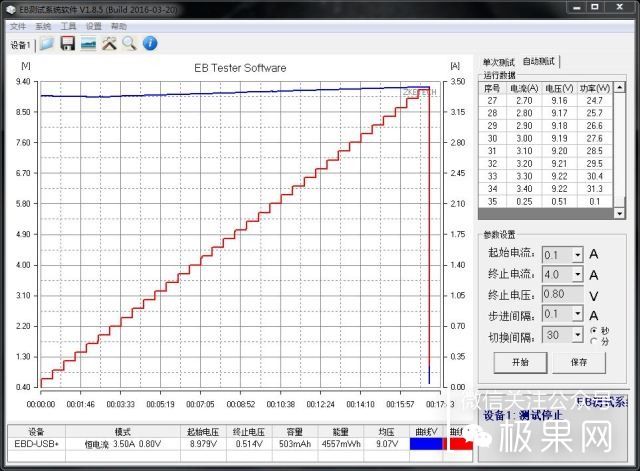Click the 功率(W) column header
Image resolution: width=640 pixels, height=471 pixels.
[595, 89]
